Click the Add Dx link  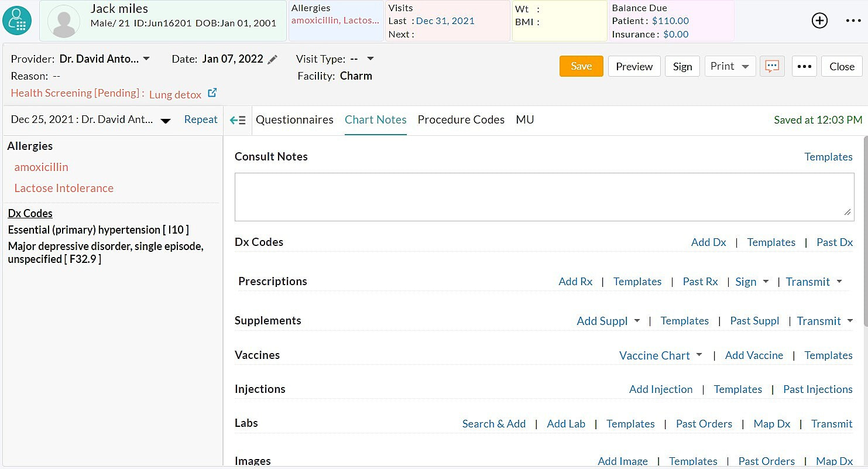click(x=708, y=242)
